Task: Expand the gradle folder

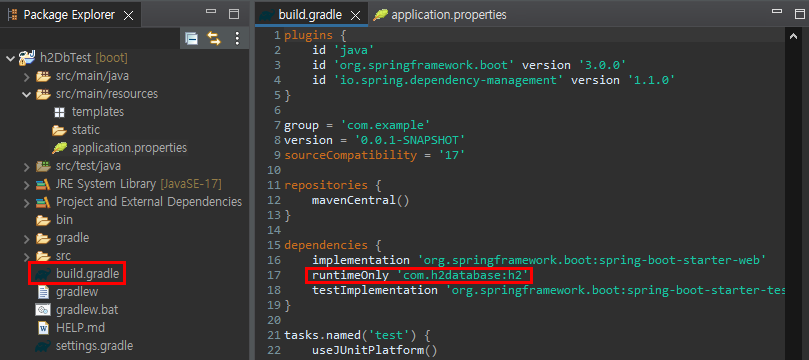Action: tap(27, 239)
